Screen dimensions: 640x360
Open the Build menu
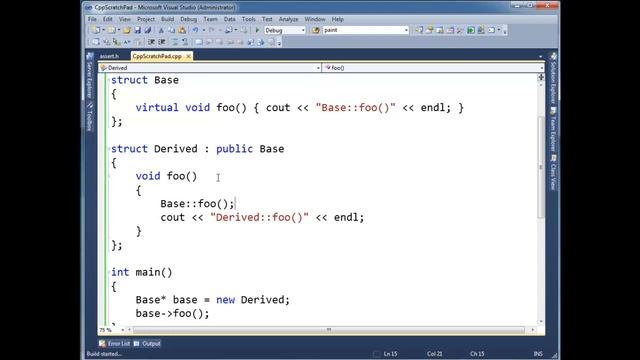(x=167, y=19)
